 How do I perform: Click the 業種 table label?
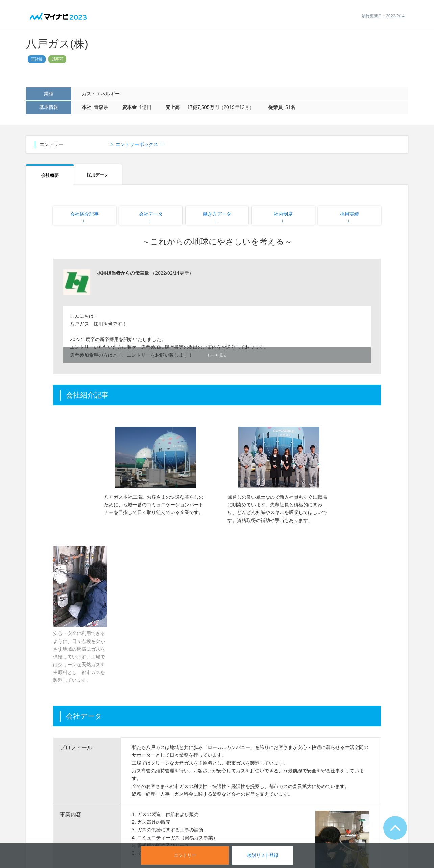48,94
